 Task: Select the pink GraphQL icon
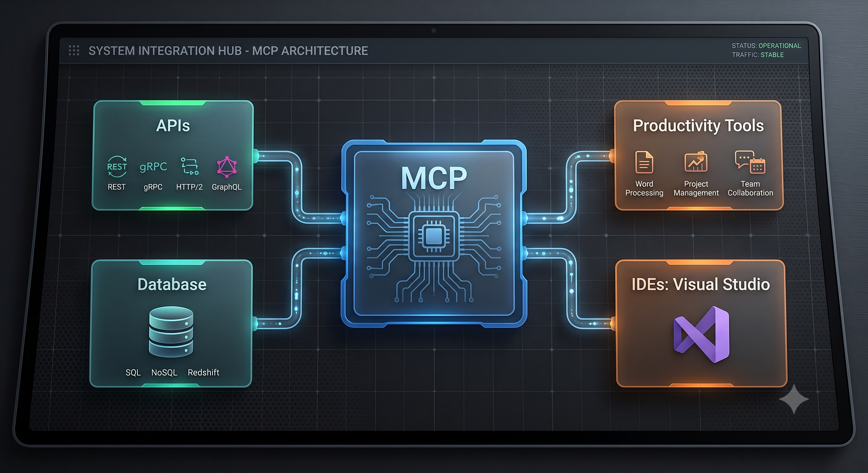(227, 167)
